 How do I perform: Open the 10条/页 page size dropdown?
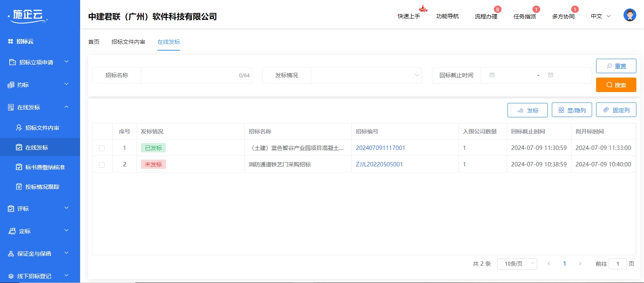pos(517,264)
